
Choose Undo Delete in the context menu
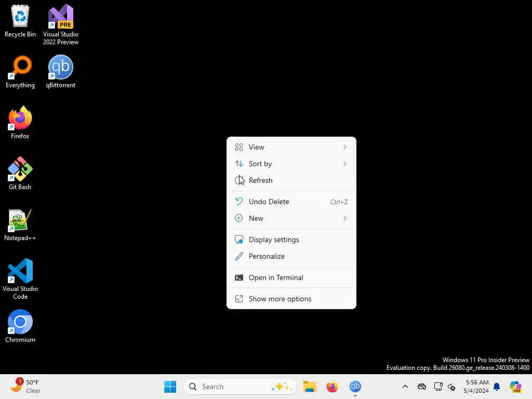tap(291, 202)
